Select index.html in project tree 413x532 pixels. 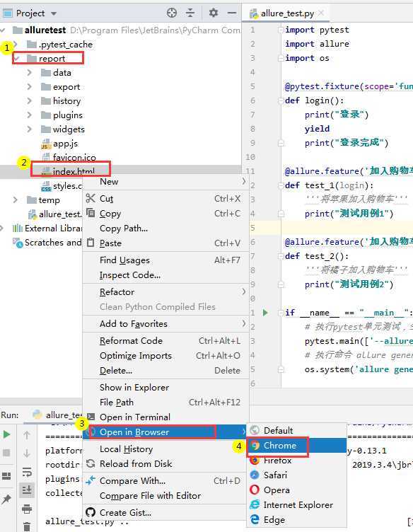coord(68,172)
